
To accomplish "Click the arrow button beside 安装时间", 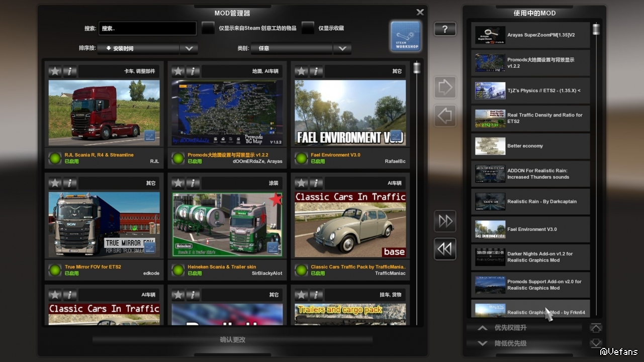I will click(x=189, y=49).
